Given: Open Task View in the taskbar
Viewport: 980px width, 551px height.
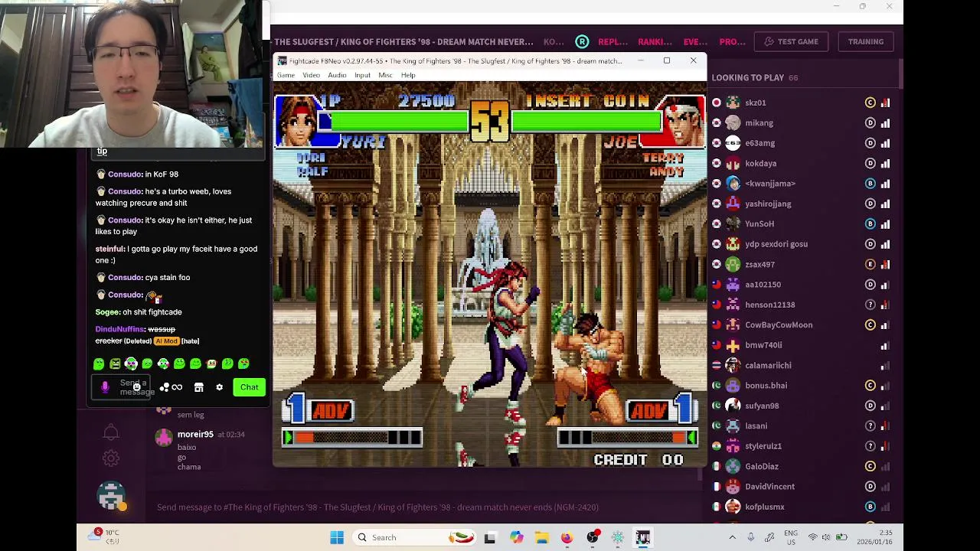Looking at the screenshot, I should 490,537.
